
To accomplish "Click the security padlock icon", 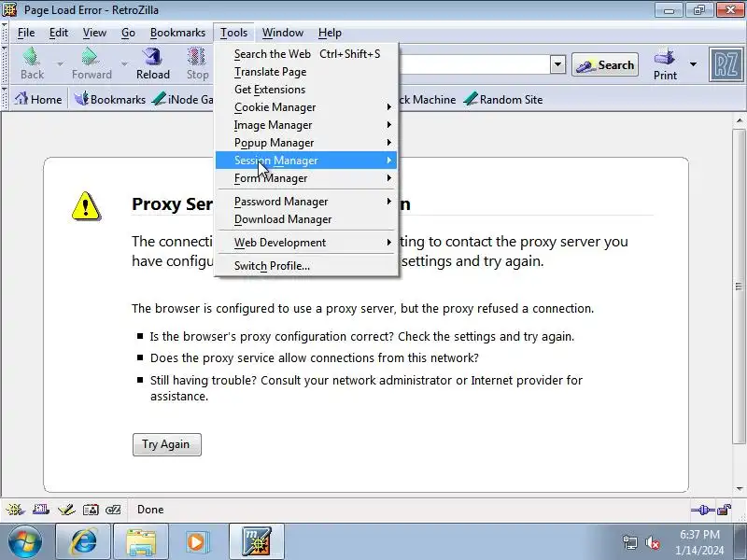I will [725, 510].
